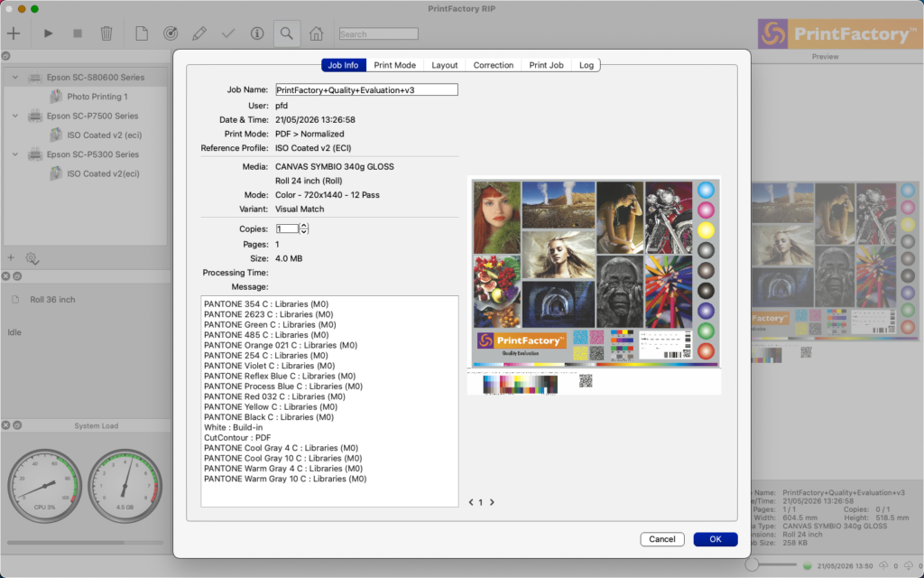The image size is (924, 578).
Task: Delete job using the trash can icon
Action: tap(106, 33)
